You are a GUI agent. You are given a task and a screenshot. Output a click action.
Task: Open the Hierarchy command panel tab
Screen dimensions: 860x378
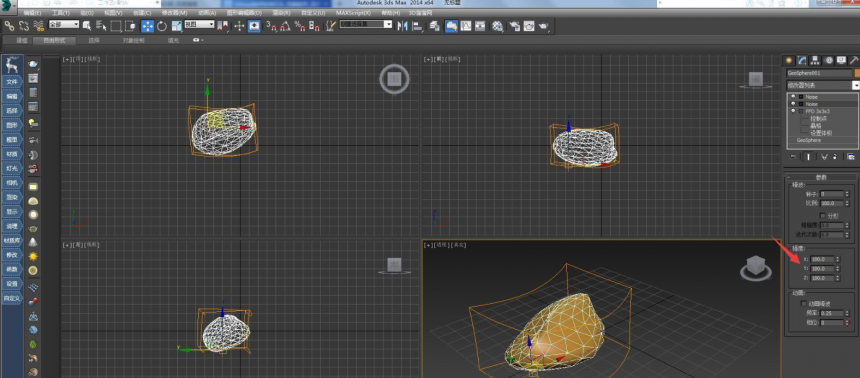(814, 60)
